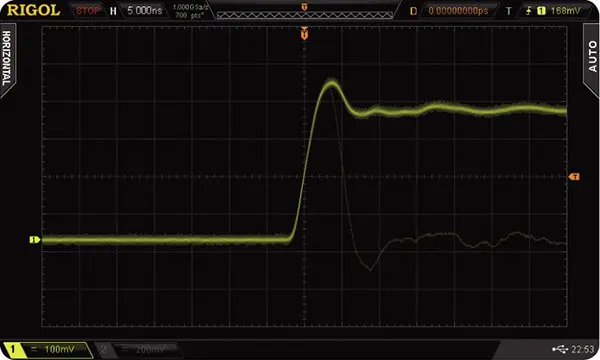This screenshot has width=600, height=360.
Task: Click the channel 1 trigger source badge
Action: pyautogui.click(x=541, y=11)
